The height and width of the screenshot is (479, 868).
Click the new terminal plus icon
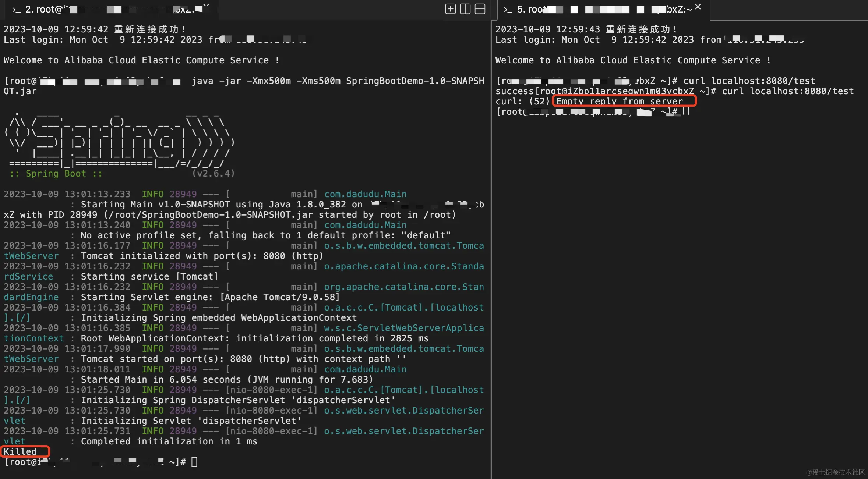coord(450,9)
